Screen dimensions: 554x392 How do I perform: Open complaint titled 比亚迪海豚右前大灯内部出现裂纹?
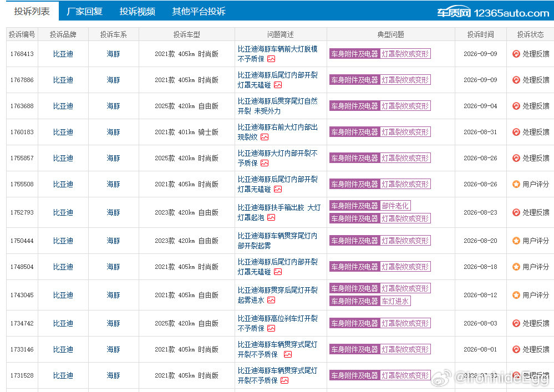click(x=277, y=132)
